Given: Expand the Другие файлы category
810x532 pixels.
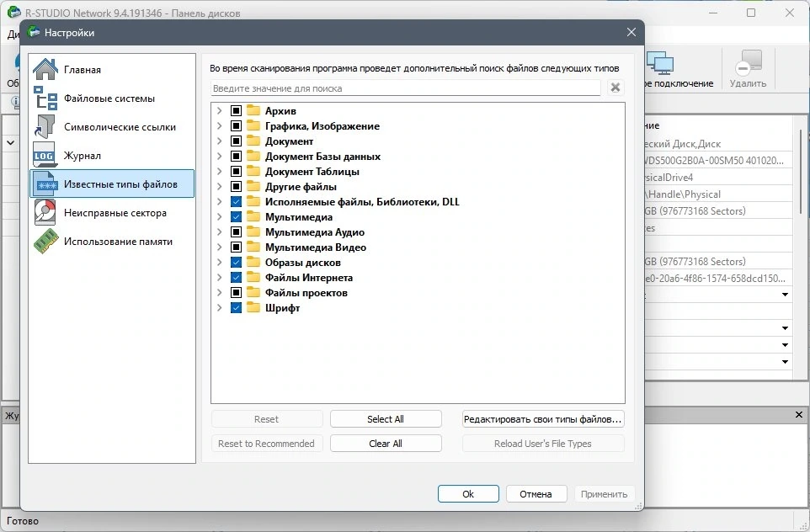Looking at the screenshot, I should point(220,187).
